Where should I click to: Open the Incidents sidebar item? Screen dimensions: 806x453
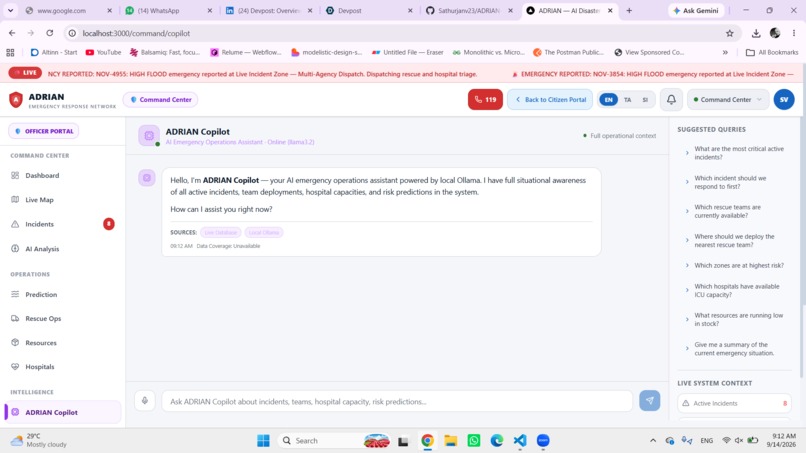click(62, 224)
